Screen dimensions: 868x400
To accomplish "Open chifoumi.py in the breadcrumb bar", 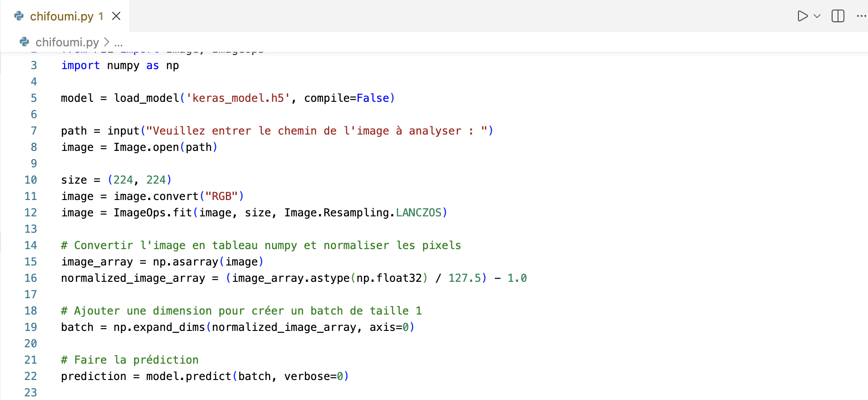I will pos(67,42).
